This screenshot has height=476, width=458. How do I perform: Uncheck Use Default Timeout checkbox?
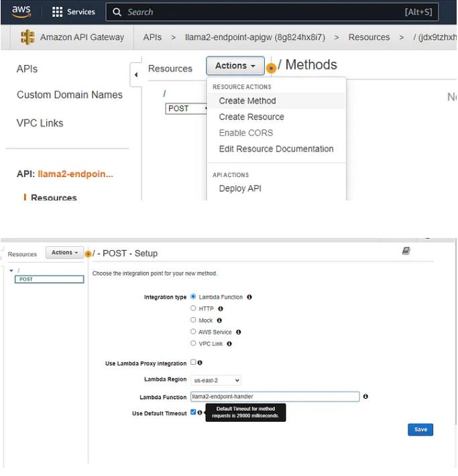[193, 412]
